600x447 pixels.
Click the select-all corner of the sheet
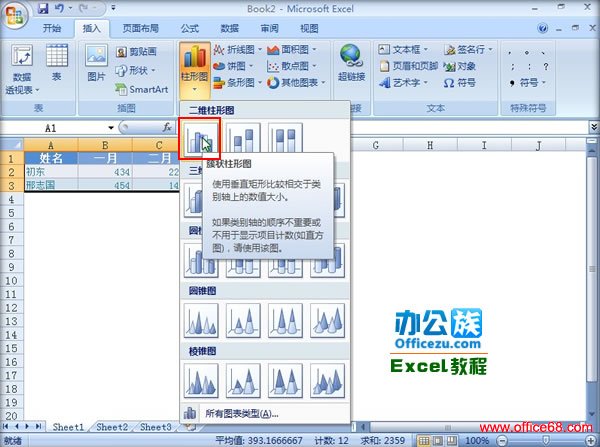point(12,145)
